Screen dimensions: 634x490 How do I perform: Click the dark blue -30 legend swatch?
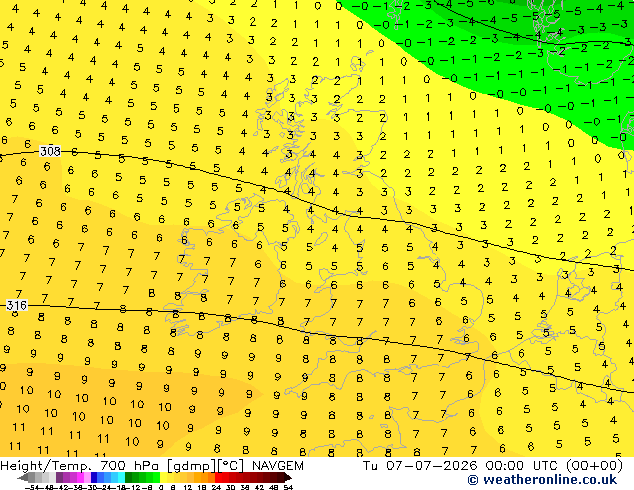94,477
